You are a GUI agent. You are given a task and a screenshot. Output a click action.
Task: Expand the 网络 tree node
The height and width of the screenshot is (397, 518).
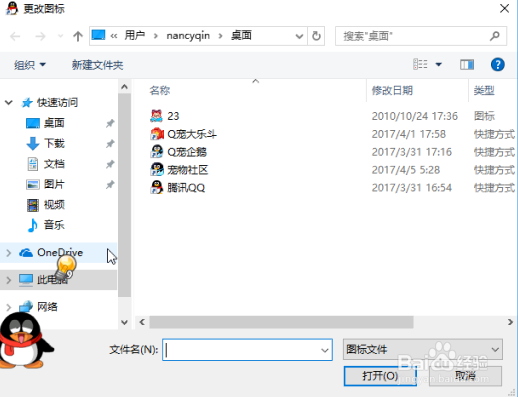tap(9, 307)
